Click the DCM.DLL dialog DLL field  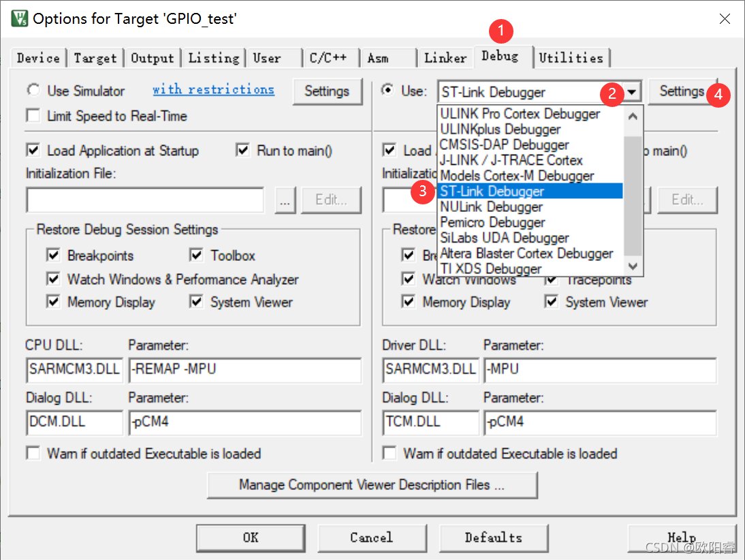pos(75,422)
